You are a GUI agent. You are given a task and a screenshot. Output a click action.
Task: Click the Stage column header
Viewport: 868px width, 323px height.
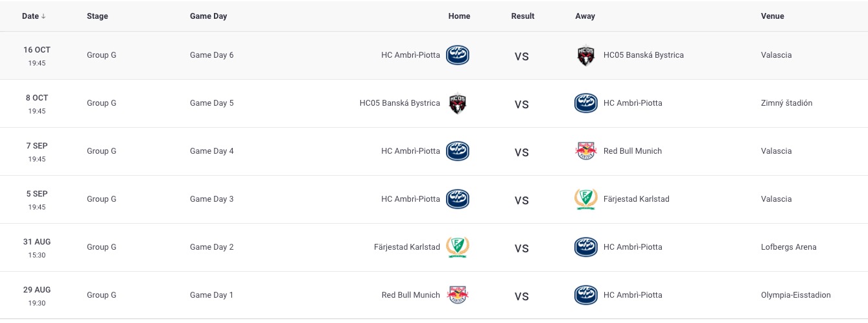pyautogui.click(x=97, y=16)
